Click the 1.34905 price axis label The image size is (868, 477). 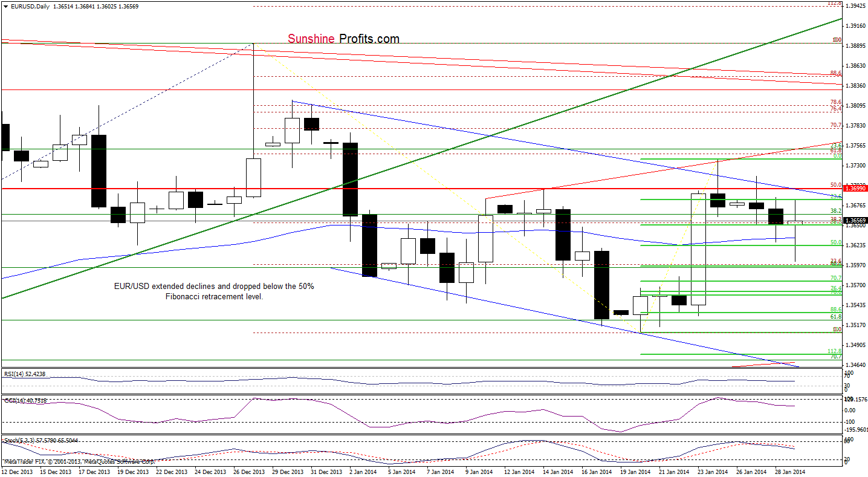(856, 345)
